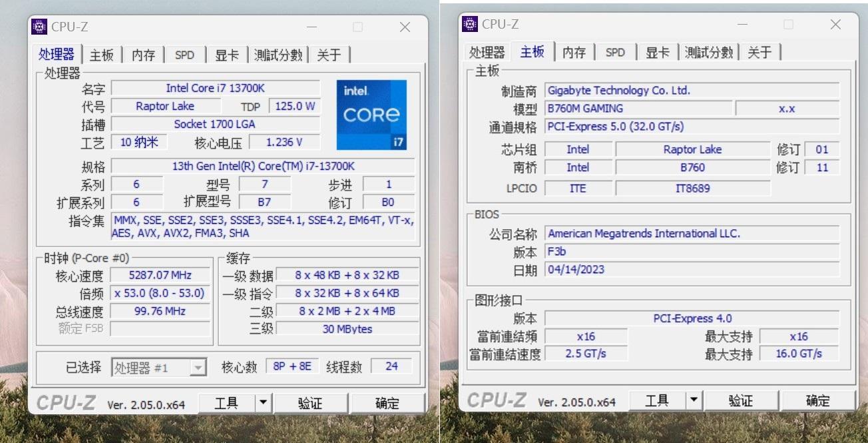The image size is (868, 443).
Task: Minimize the right CPU-Z window
Action: pyautogui.click(x=742, y=25)
